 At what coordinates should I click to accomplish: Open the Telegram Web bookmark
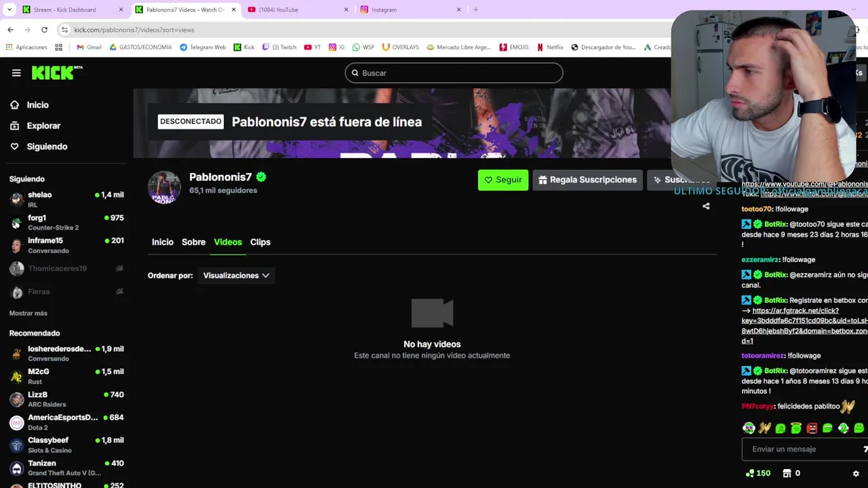tap(202, 47)
